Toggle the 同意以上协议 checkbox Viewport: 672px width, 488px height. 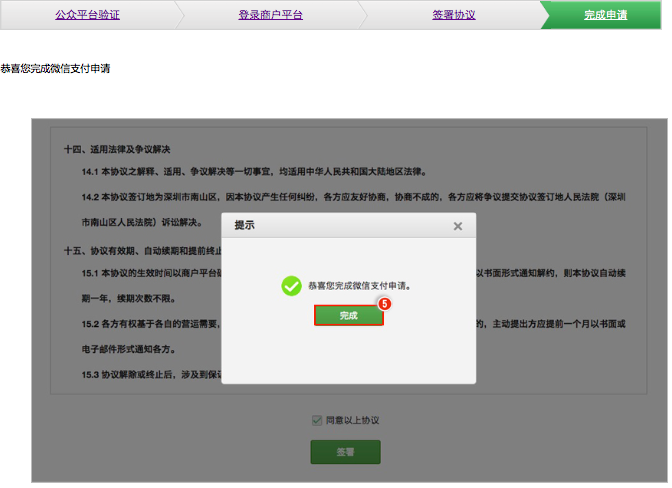tap(317, 420)
